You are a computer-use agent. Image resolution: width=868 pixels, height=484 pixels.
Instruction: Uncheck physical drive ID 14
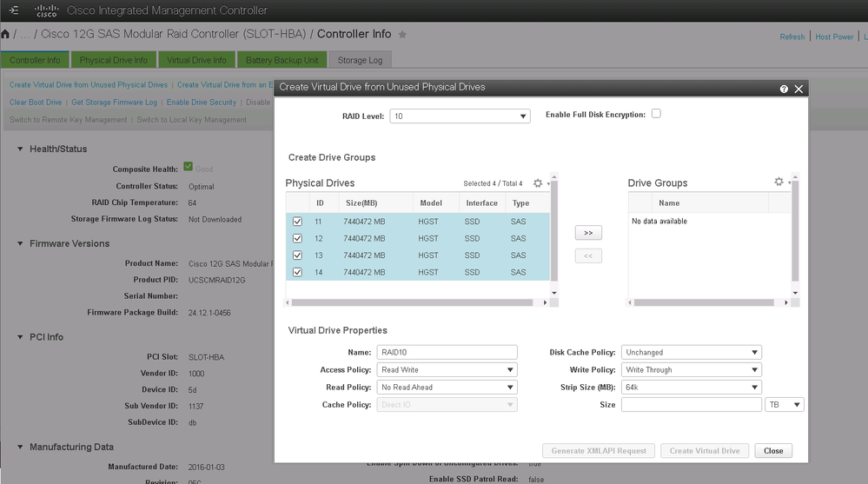pos(297,272)
